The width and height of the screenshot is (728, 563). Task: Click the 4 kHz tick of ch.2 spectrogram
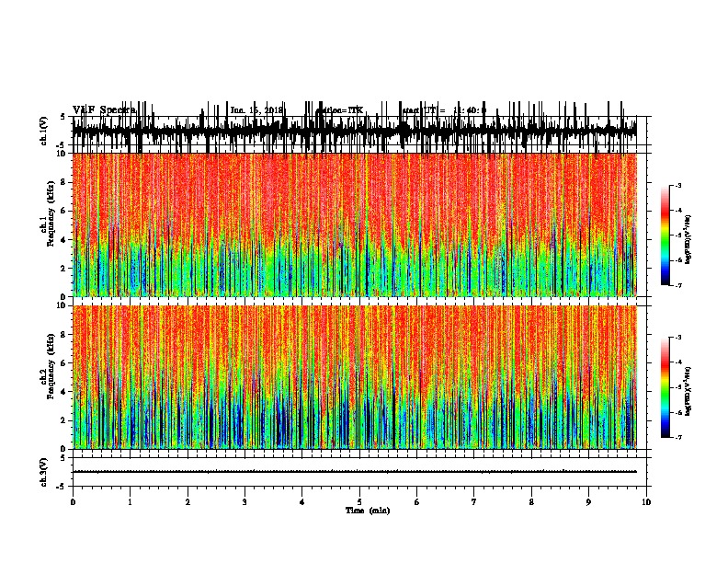(64, 392)
